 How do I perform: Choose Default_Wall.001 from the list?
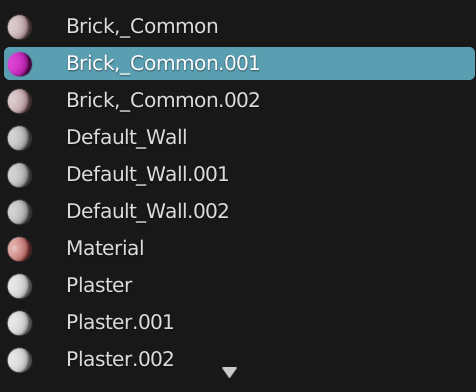pos(239,175)
